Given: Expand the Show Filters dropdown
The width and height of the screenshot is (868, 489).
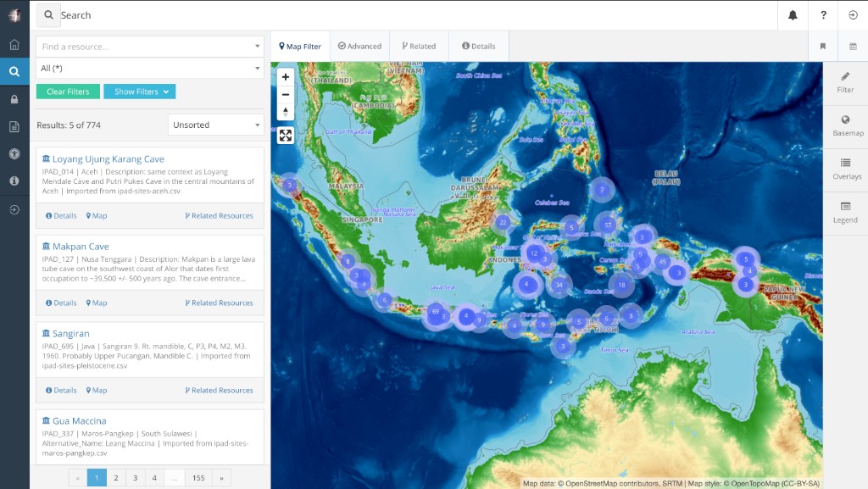Looking at the screenshot, I should tap(140, 92).
